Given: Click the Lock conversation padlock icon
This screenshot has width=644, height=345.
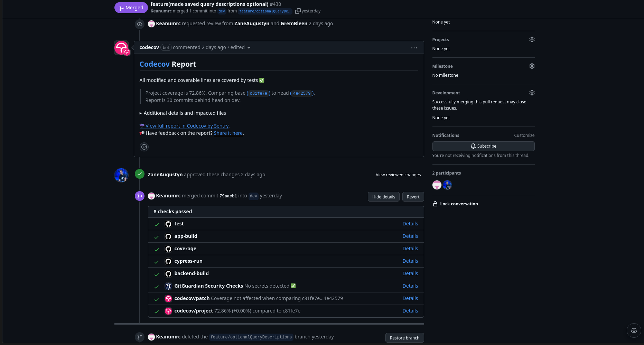Looking at the screenshot, I should point(435,204).
